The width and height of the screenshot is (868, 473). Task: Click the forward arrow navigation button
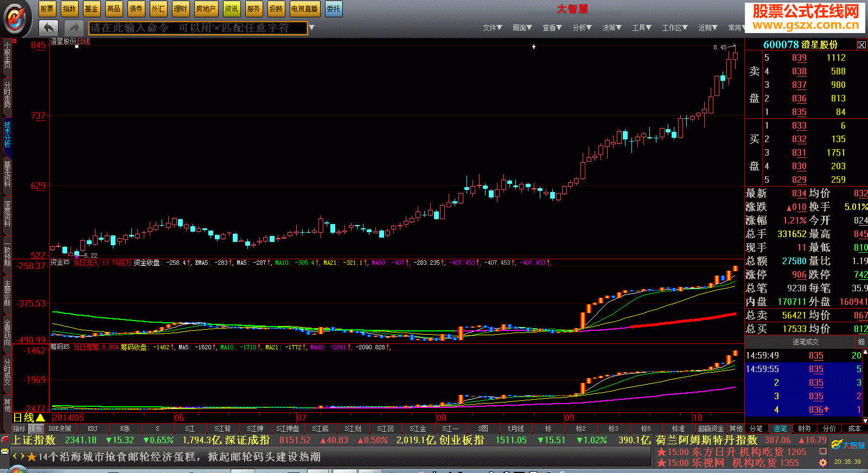pos(73,28)
